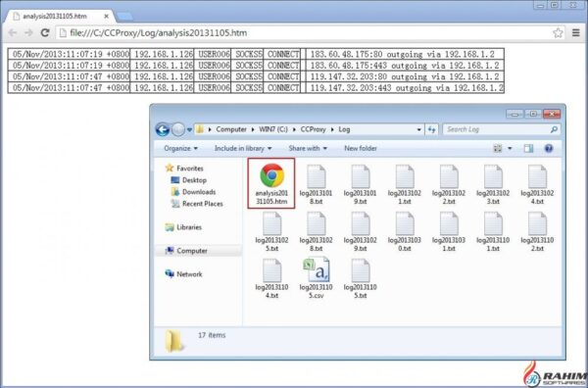Click the Chrome address bar URL
Image resolution: width=588 pixels, height=388 pixels.
point(158,33)
